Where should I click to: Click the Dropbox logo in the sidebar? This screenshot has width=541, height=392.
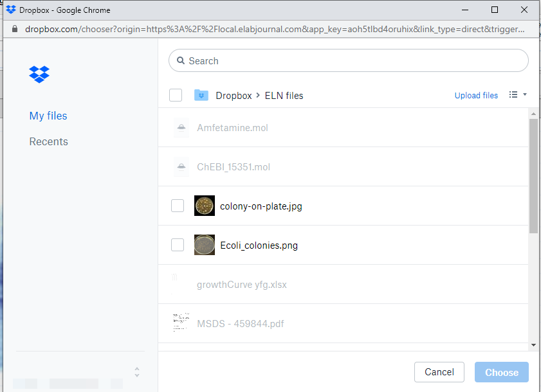[x=39, y=74]
